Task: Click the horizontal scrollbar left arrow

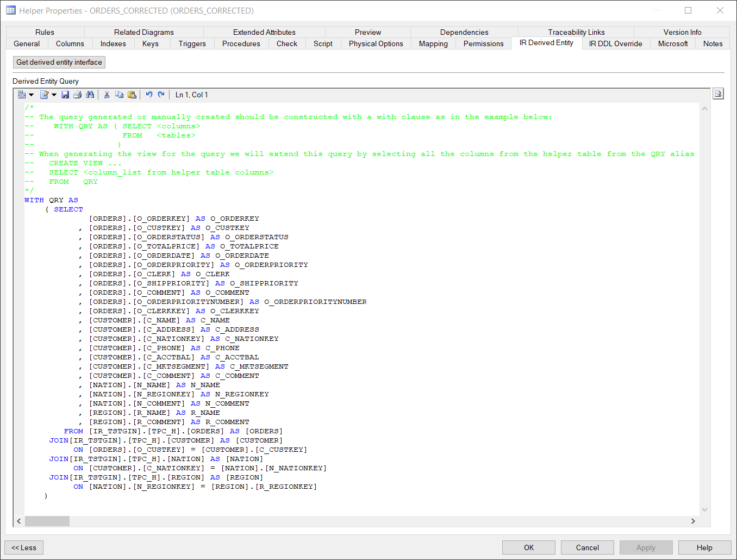Action: (x=19, y=521)
